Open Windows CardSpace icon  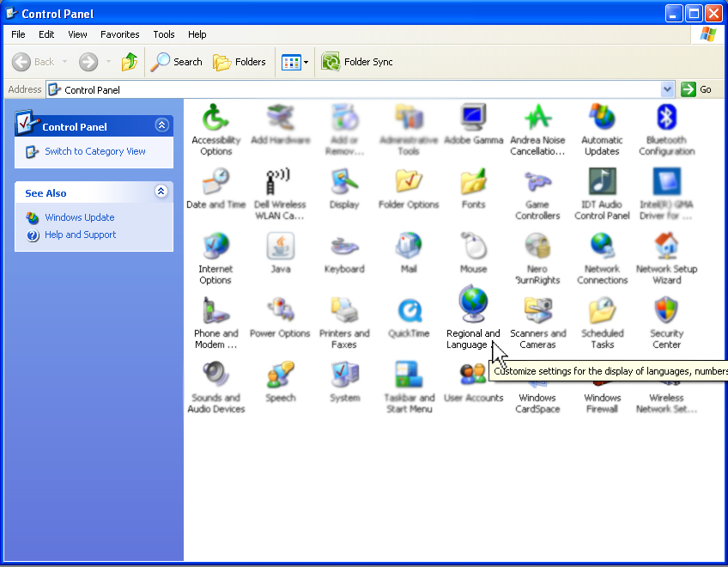point(537,403)
